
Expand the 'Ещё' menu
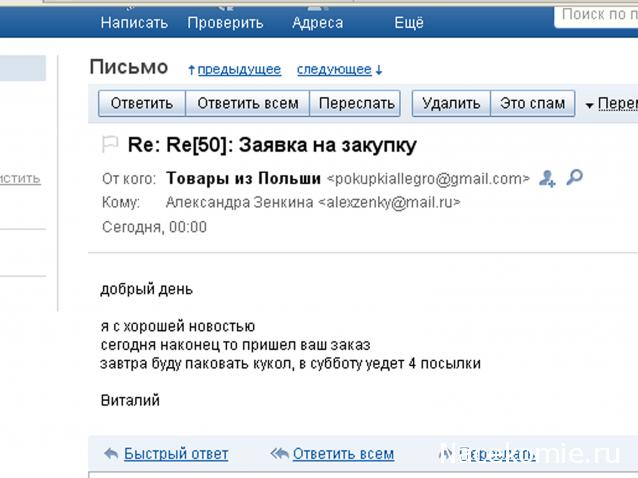point(408,22)
